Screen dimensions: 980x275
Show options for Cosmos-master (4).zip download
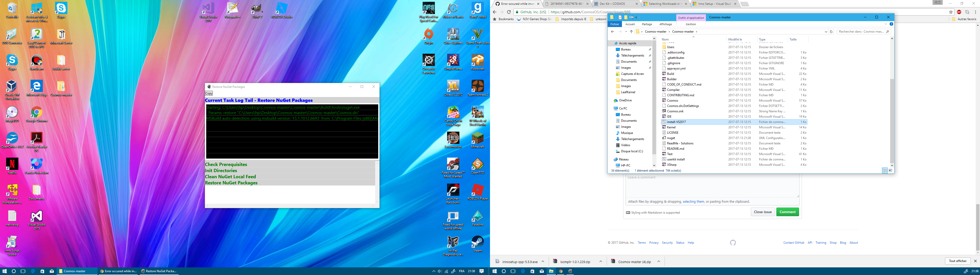(658, 261)
